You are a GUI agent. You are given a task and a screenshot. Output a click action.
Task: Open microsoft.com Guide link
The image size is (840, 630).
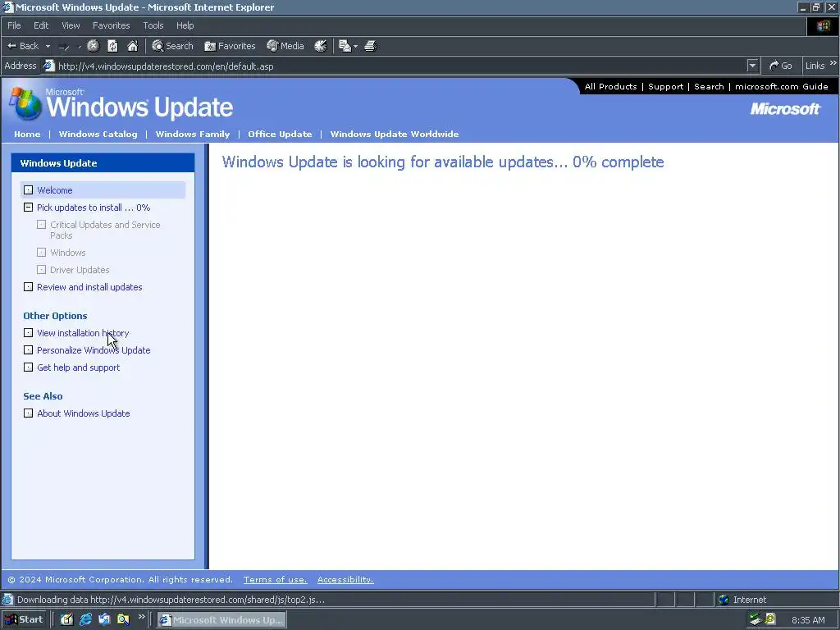(782, 86)
